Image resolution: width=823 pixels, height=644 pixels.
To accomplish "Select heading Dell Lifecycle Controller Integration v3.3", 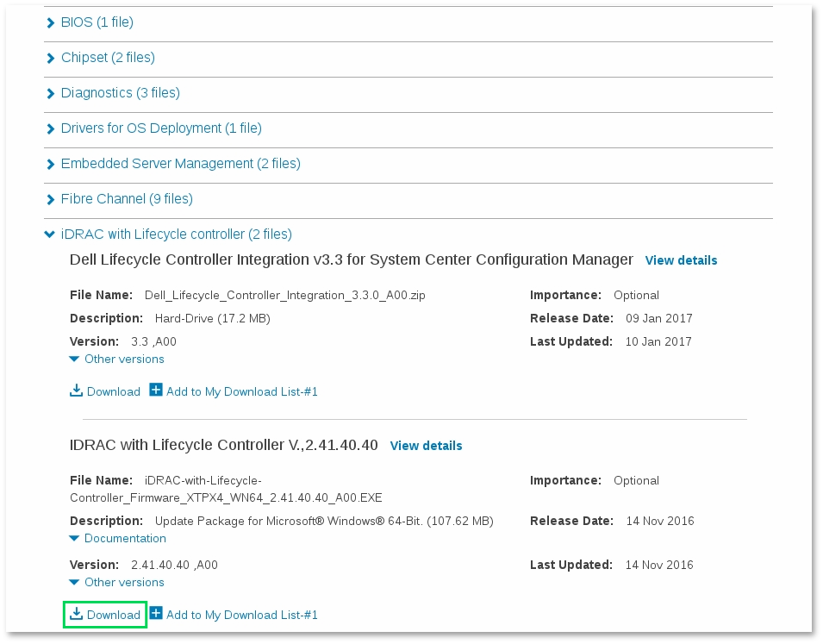I will coord(352,259).
